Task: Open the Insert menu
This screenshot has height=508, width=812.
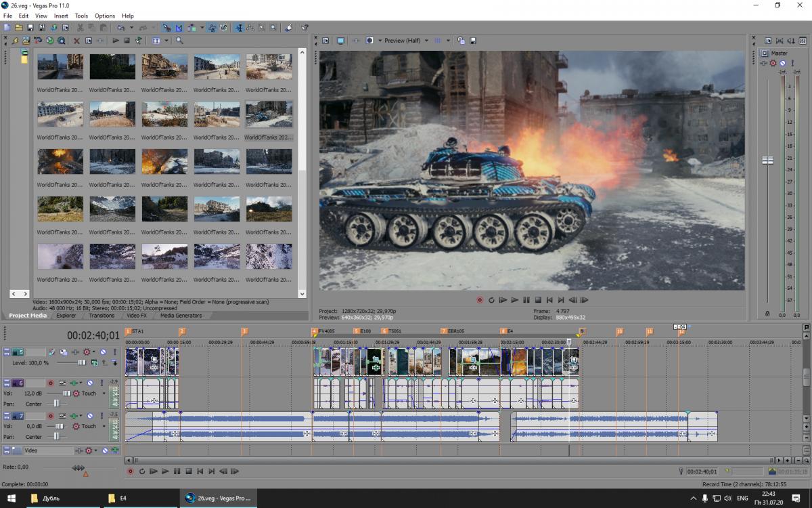Action: click(x=61, y=16)
